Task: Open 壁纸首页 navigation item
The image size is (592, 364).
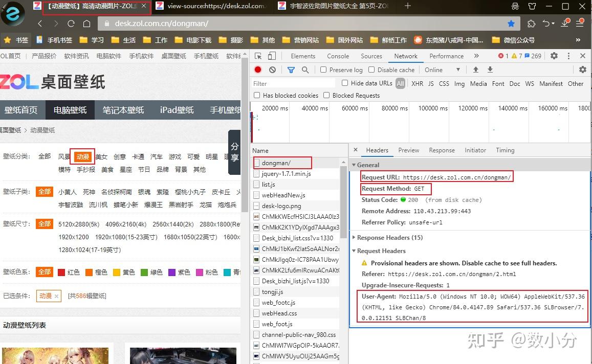Action: (21, 110)
